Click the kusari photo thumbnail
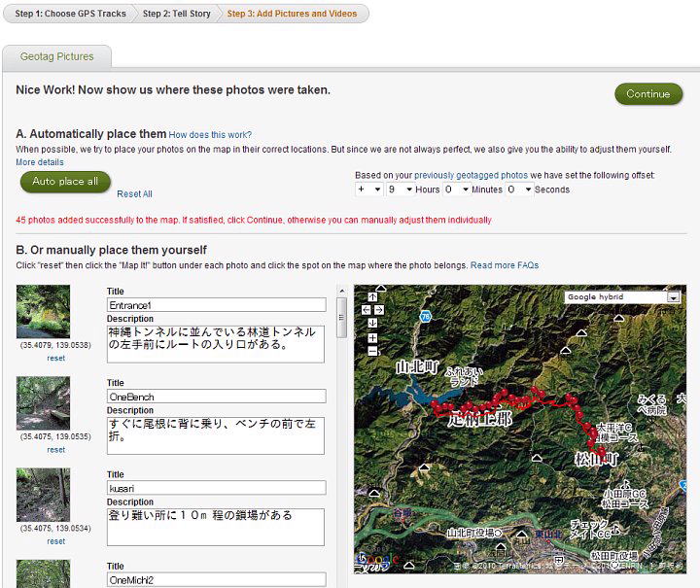 pos(44,495)
